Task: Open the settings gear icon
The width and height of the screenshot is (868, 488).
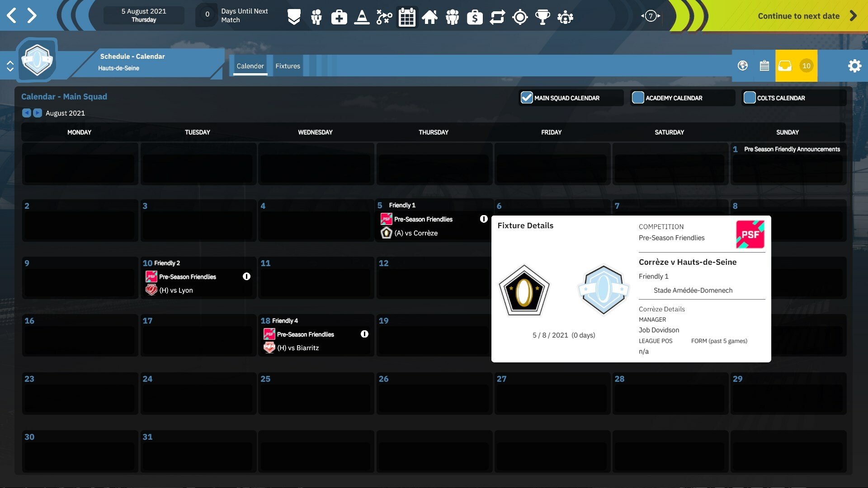Action: pyautogui.click(x=854, y=66)
